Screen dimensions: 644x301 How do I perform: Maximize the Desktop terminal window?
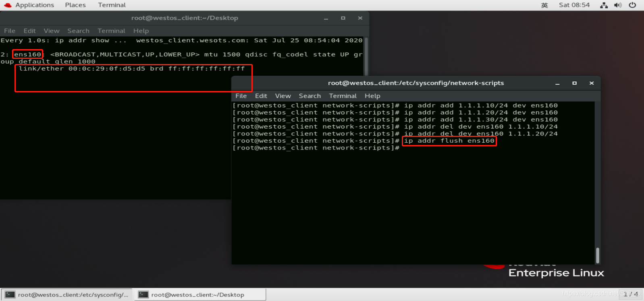(x=343, y=18)
